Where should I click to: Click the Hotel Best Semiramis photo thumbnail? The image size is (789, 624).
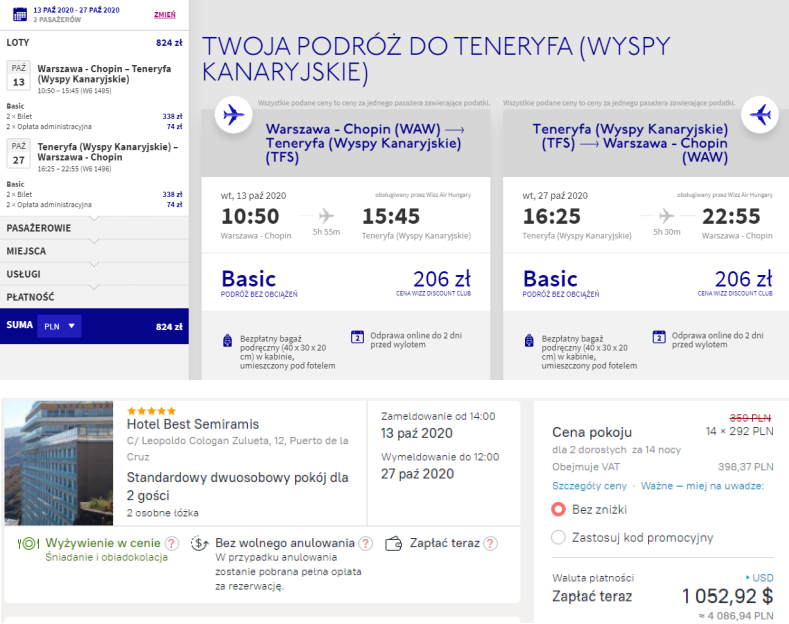(x=59, y=463)
